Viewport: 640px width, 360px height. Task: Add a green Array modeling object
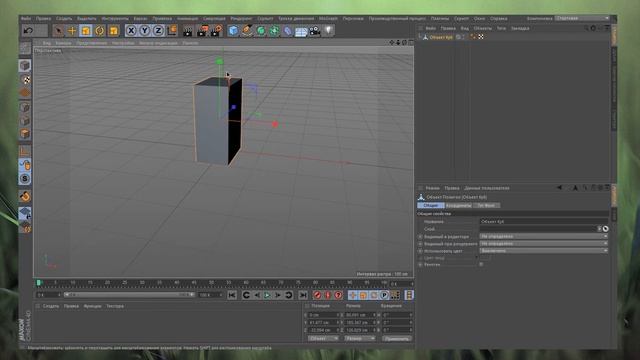point(274,31)
